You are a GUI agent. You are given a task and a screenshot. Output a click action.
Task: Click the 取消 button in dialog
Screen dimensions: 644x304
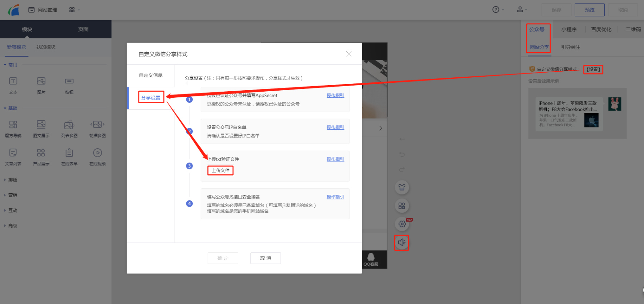[265, 258]
